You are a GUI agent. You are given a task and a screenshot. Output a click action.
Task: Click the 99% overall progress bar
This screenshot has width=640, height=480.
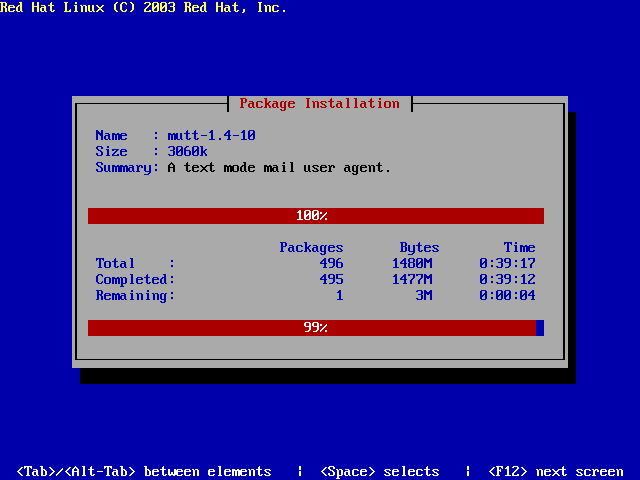pyautogui.click(x=316, y=328)
